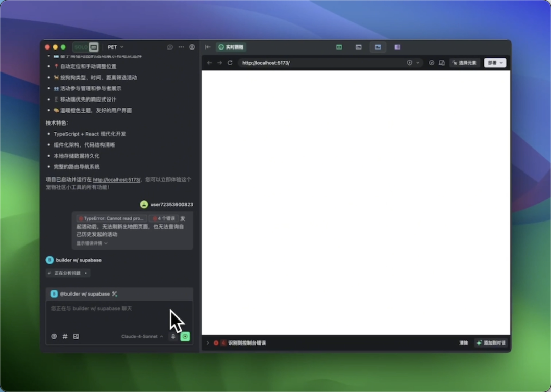551x392 pixels.
Task: Expand the console errors panel chevron
Action: 208,343
